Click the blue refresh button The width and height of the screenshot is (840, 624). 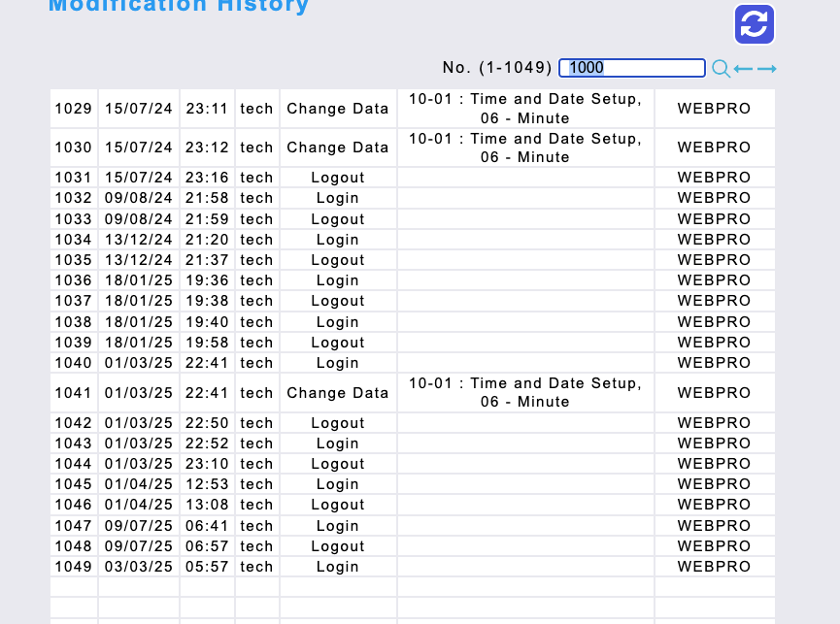point(755,24)
